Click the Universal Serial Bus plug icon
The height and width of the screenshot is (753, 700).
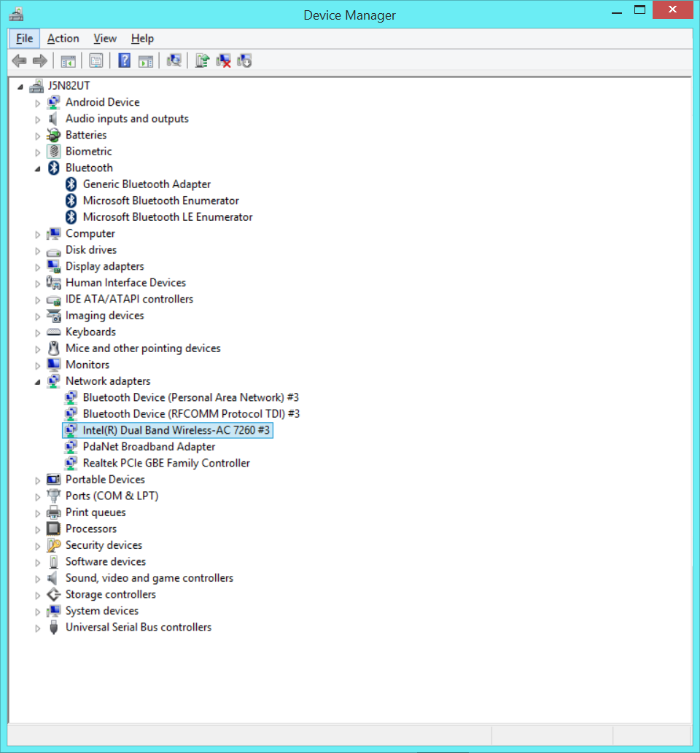tap(54, 627)
